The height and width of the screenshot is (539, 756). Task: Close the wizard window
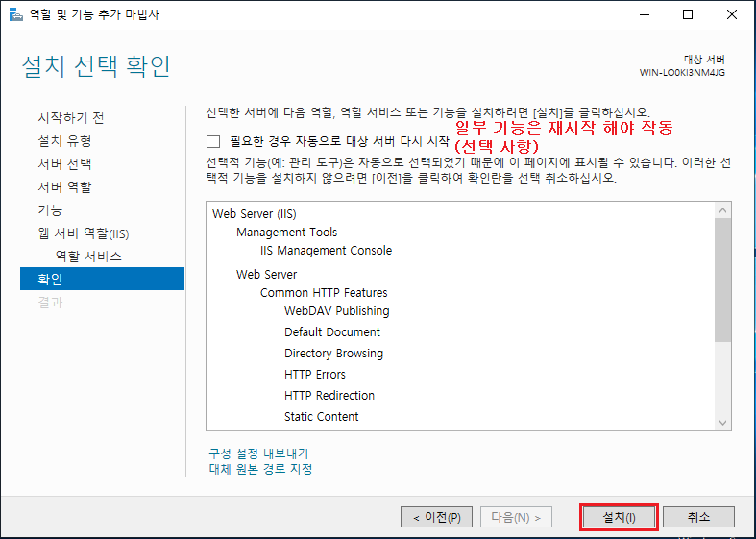[x=731, y=14]
